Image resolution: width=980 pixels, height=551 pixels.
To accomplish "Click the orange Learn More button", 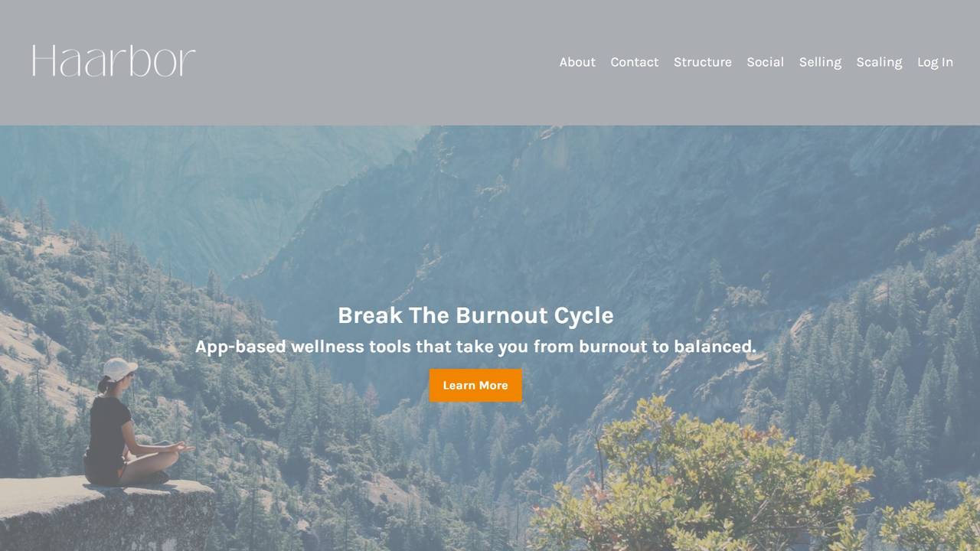I will tap(475, 386).
